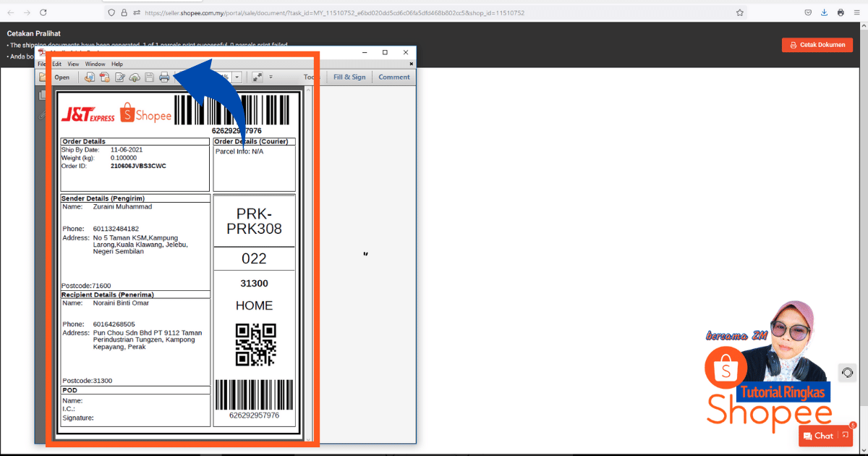Viewport: 868px width, 456px height.
Task: Bookmark this page with the star icon
Action: tap(740, 13)
